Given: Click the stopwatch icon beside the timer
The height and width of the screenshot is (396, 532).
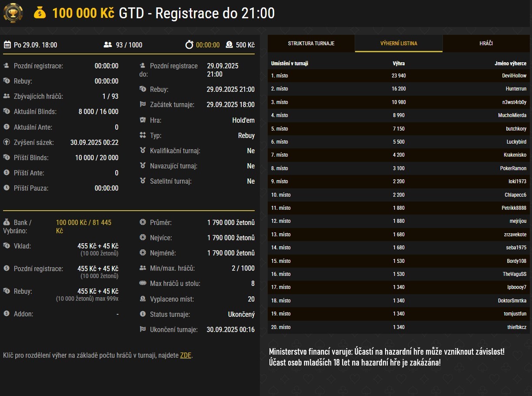Looking at the screenshot, I should 189,45.
